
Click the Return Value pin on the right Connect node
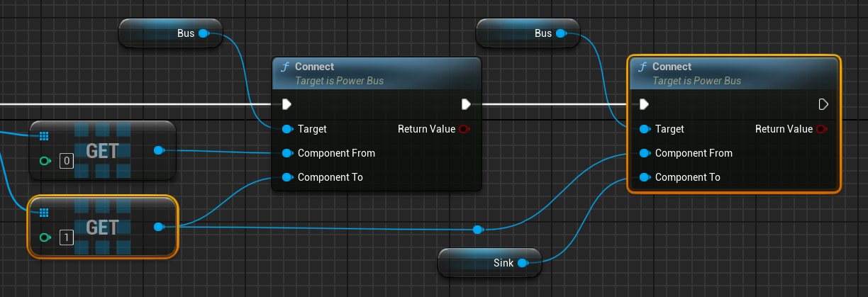[x=823, y=129]
